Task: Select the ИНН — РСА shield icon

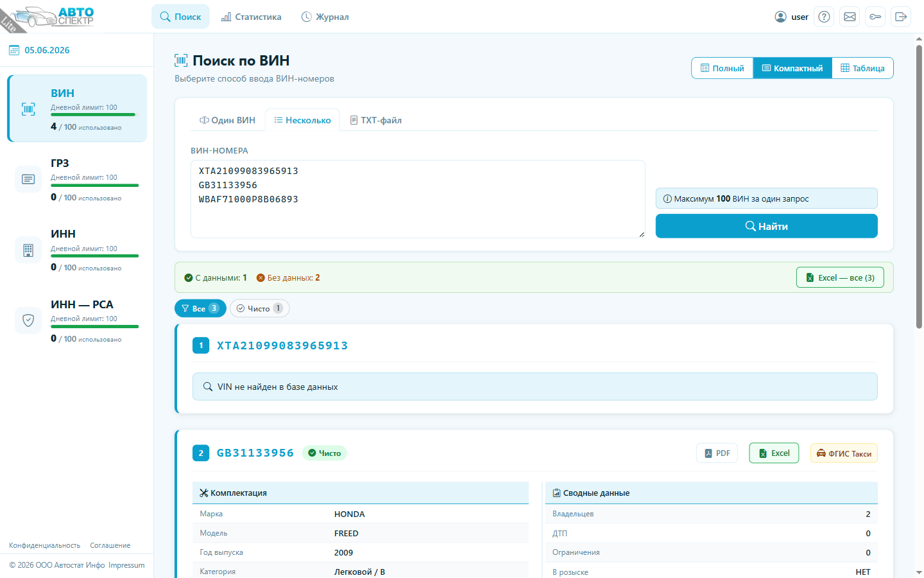Action: point(28,320)
